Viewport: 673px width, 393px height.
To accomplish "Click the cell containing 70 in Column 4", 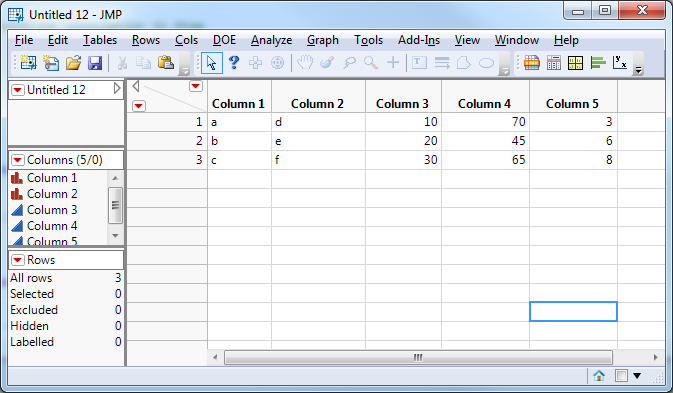I will tap(485, 122).
